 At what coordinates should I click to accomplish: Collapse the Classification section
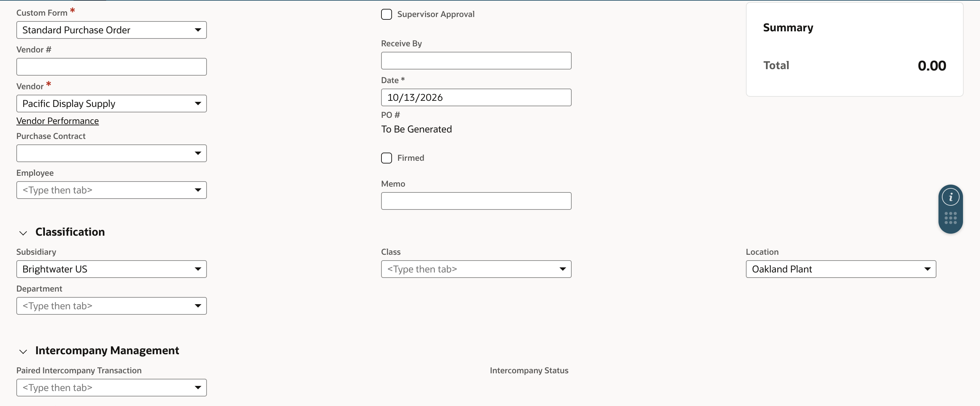[x=23, y=233]
